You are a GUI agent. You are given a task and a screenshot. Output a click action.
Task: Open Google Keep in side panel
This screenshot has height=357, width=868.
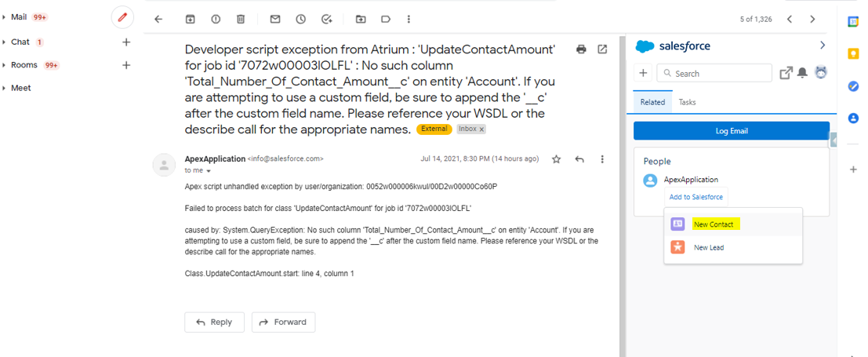click(853, 53)
